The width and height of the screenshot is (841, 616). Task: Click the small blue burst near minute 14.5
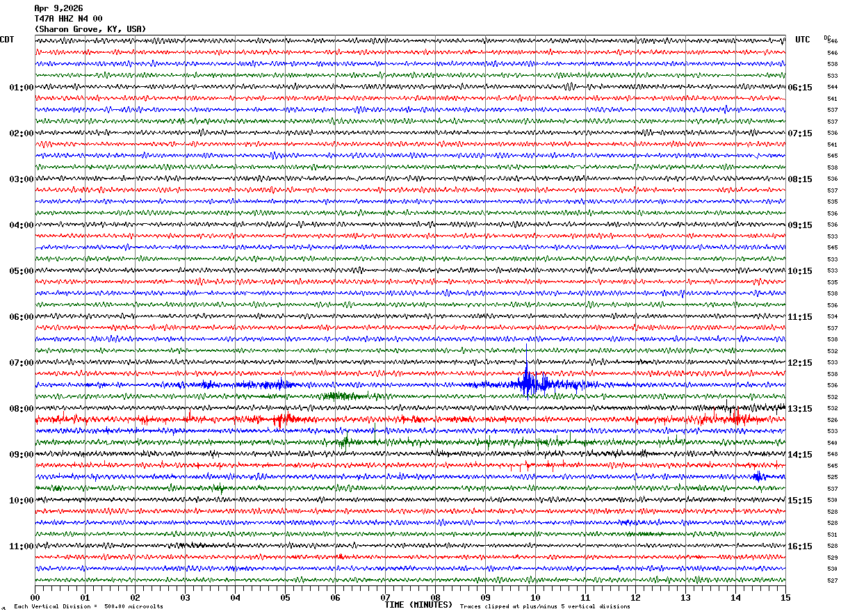[758, 476]
